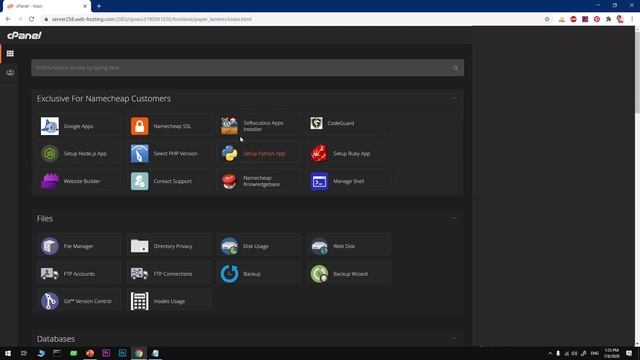Click the Setup Python App icon

[x=229, y=154]
